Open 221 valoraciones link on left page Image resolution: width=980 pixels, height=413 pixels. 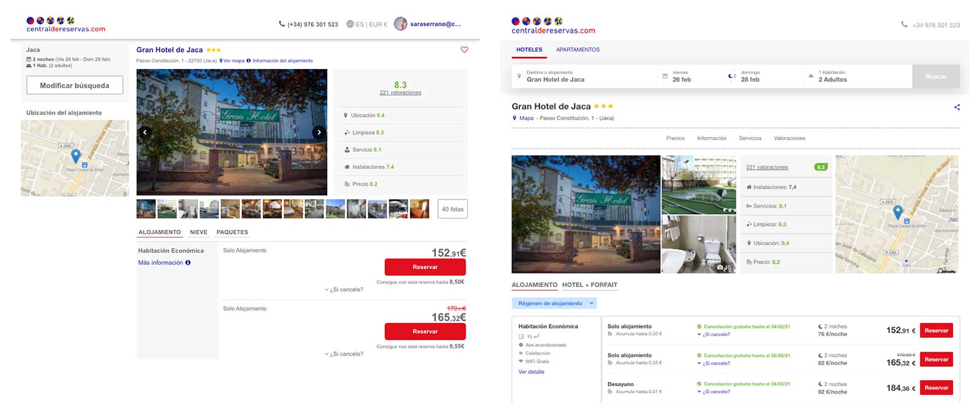pos(400,92)
